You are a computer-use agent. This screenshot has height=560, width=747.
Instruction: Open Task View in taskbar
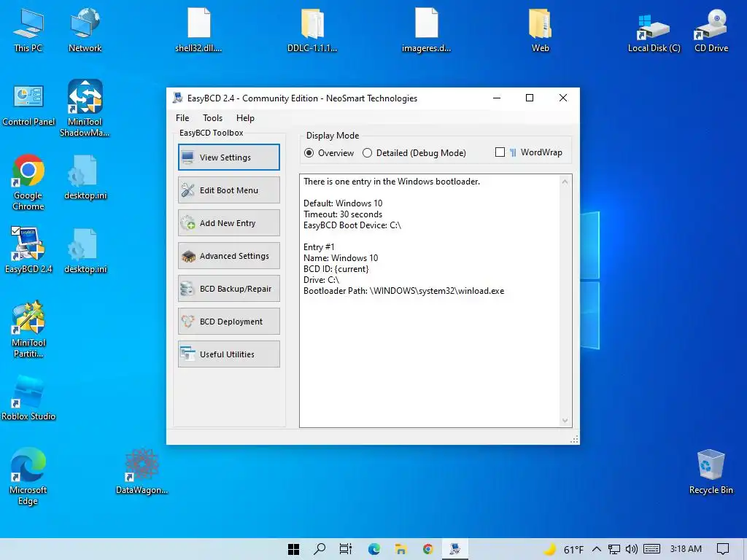point(346,549)
